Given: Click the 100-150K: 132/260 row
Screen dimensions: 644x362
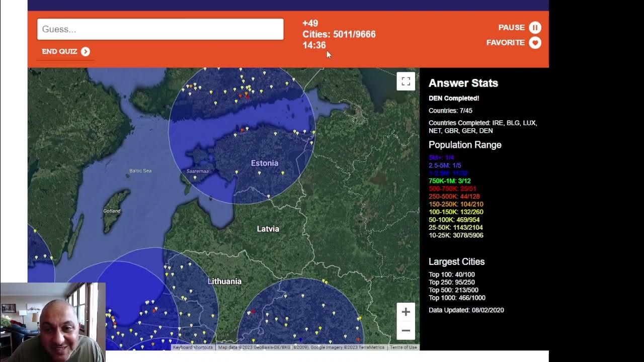Looking at the screenshot, I should click(456, 212).
